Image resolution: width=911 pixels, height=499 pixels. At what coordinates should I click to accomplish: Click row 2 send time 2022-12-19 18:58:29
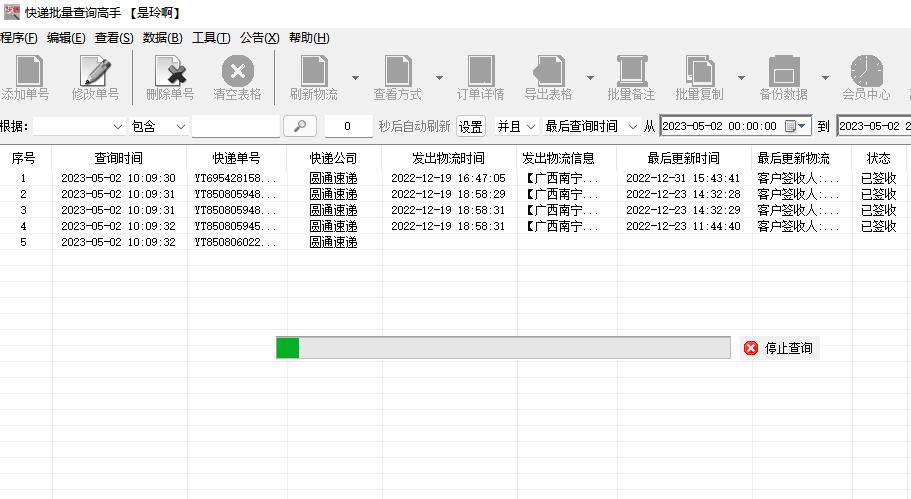coord(449,194)
